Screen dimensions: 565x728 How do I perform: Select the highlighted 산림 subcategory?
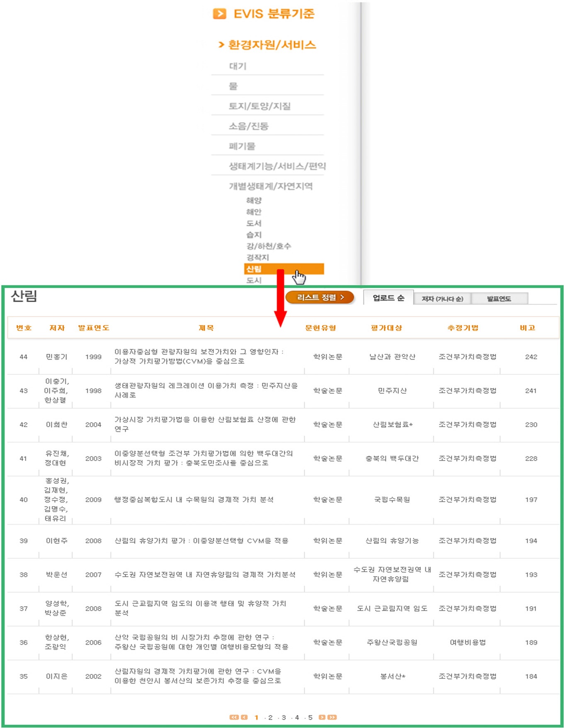[x=284, y=269]
